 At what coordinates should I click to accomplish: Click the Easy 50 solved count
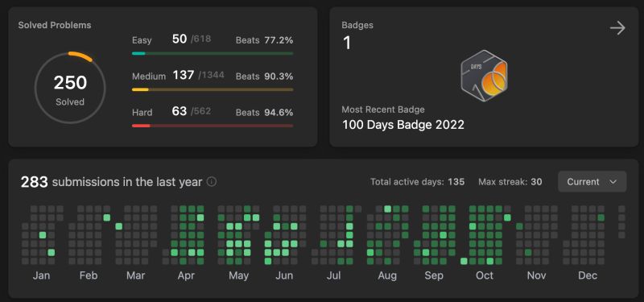[179, 39]
